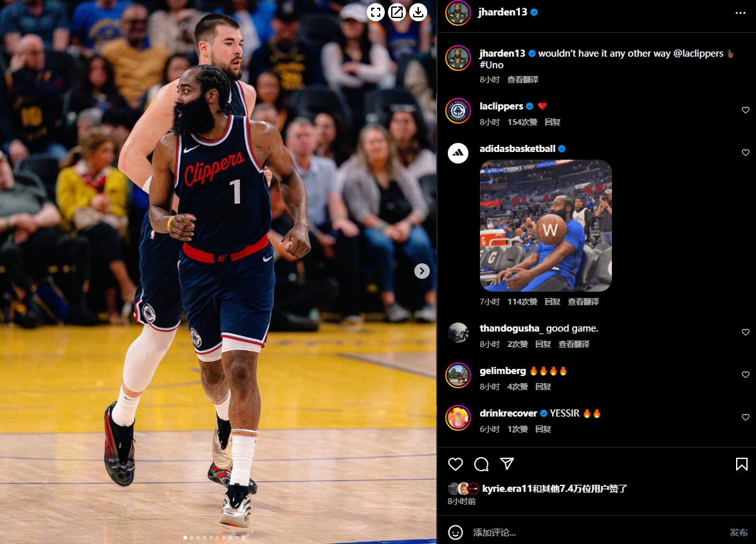The height and width of the screenshot is (544, 756).
Task: Click the open-in-new-window icon above photo
Action: [x=397, y=12]
